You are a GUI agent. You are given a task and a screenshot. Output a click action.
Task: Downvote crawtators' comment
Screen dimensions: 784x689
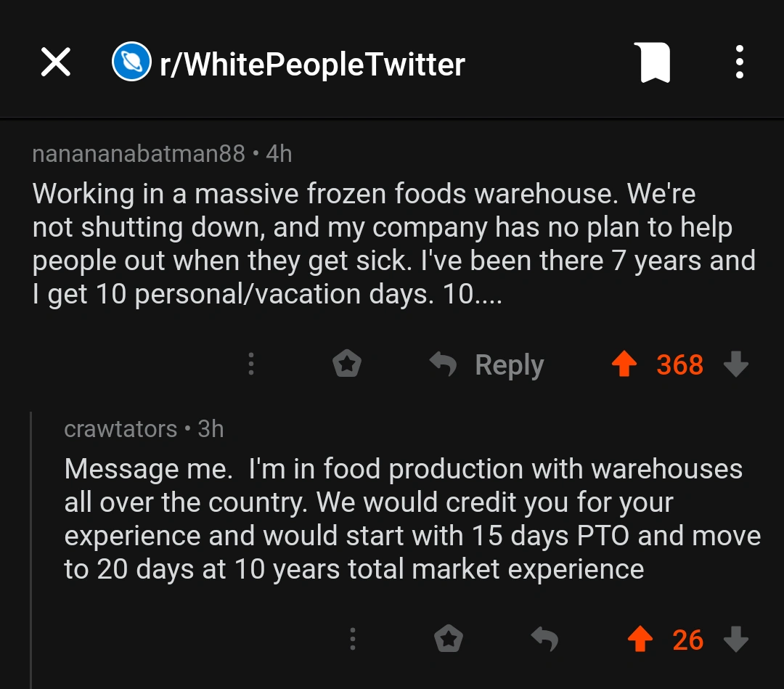pos(736,639)
